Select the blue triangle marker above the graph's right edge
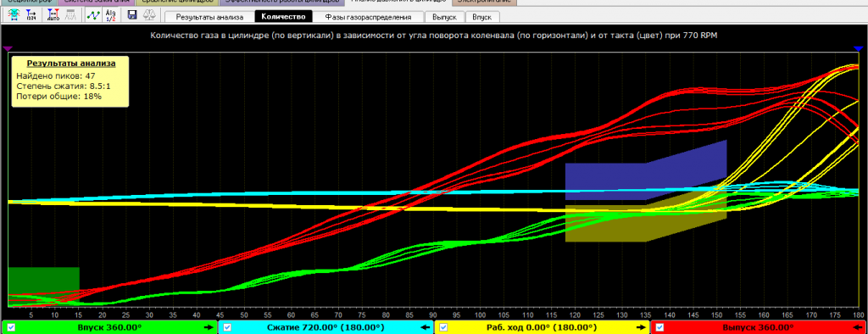The width and height of the screenshot is (868, 334). (x=859, y=49)
